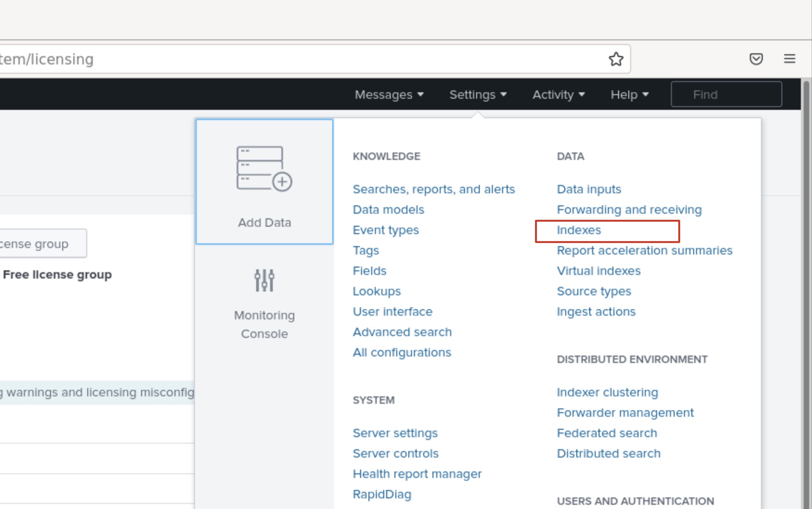
Task: Open Server controls
Action: 395,453
